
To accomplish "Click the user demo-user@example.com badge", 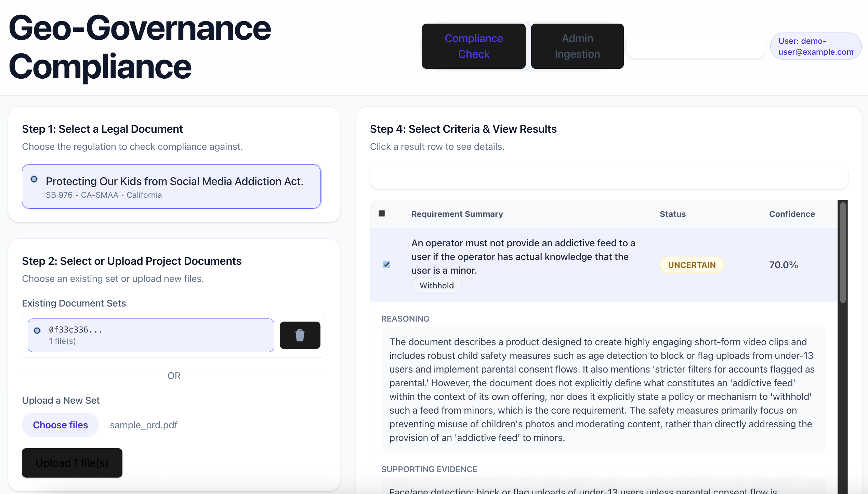I will pos(815,46).
